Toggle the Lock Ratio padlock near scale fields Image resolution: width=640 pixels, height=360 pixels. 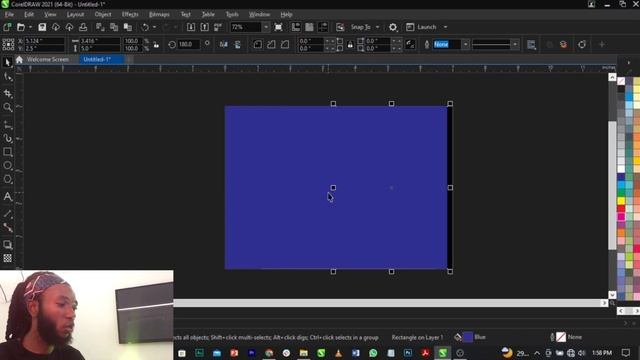(156, 45)
